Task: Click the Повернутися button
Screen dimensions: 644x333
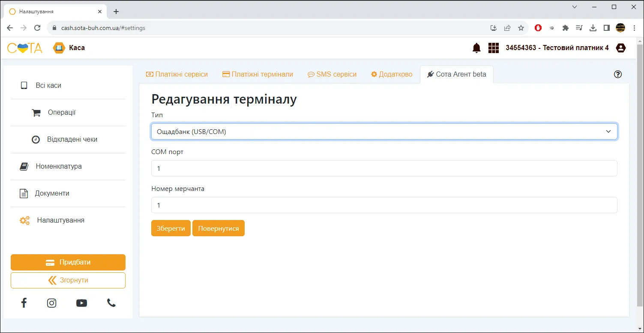Action: 219,228
